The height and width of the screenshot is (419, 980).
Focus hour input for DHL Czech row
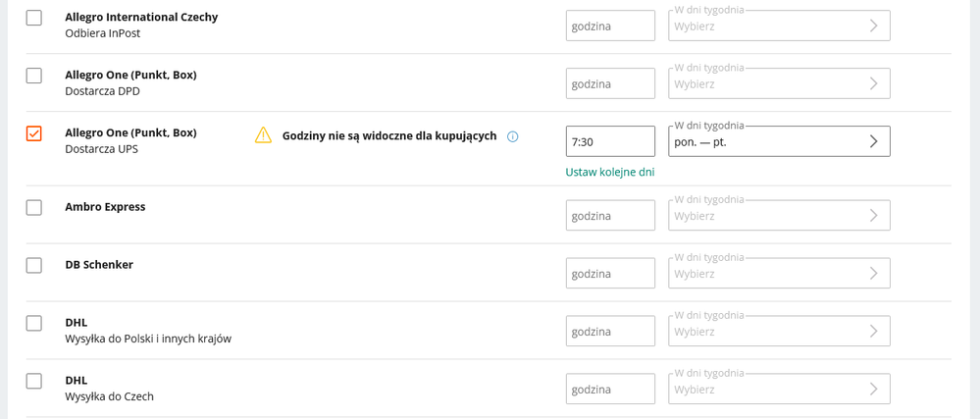(610, 389)
